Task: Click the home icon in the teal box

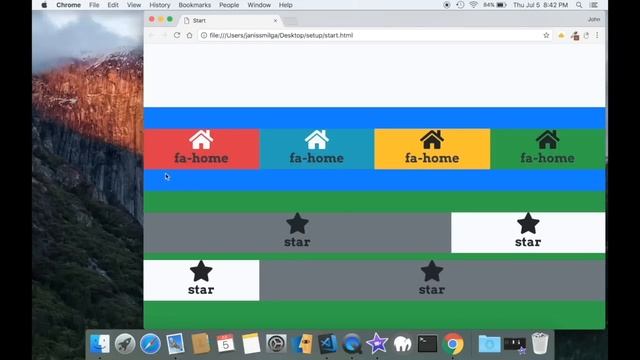Action: pyautogui.click(x=317, y=140)
